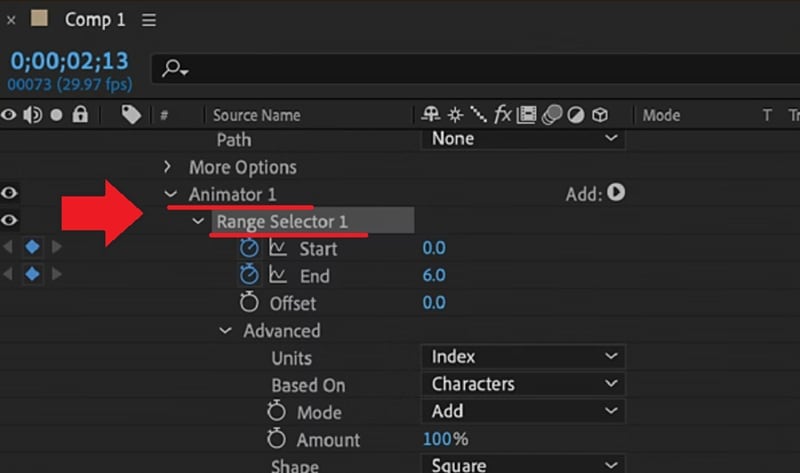This screenshot has width=800, height=473.
Task: Open the Mode dropdown set to Add
Action: (523, 411)
